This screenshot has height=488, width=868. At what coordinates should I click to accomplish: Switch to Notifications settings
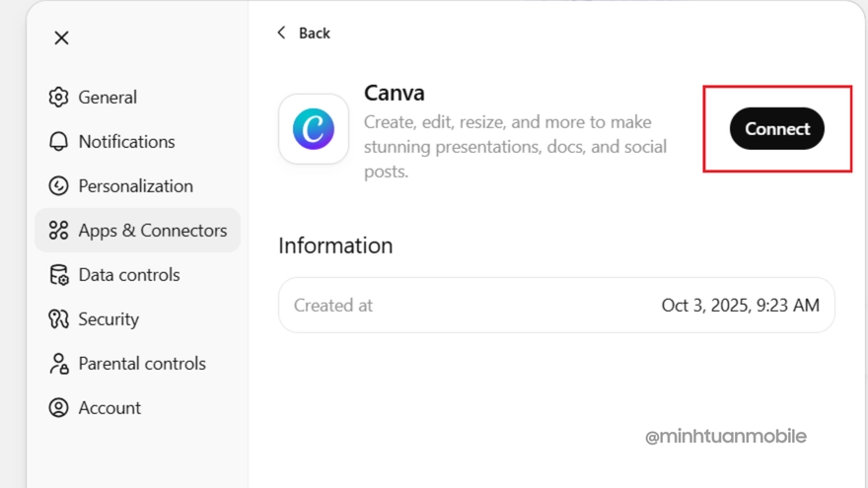126,142
